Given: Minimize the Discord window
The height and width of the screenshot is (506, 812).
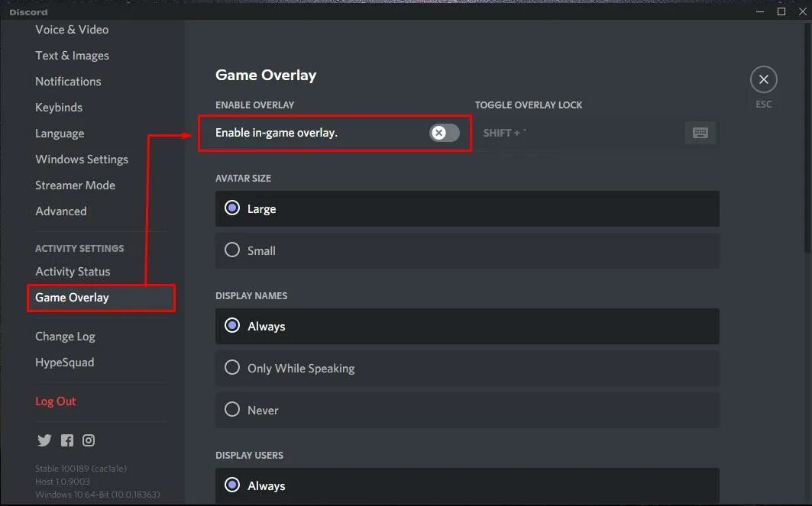Looking at the screenshot, I should [760, 11].
